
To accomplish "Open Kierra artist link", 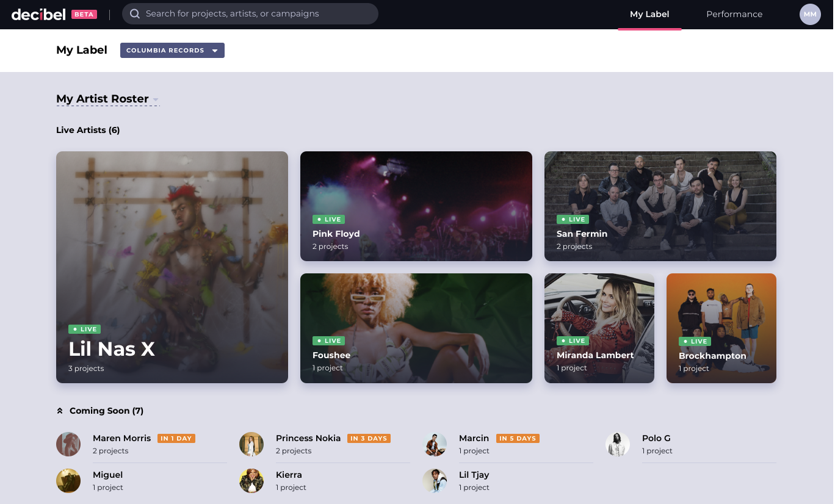I will (x=289, y=475).
